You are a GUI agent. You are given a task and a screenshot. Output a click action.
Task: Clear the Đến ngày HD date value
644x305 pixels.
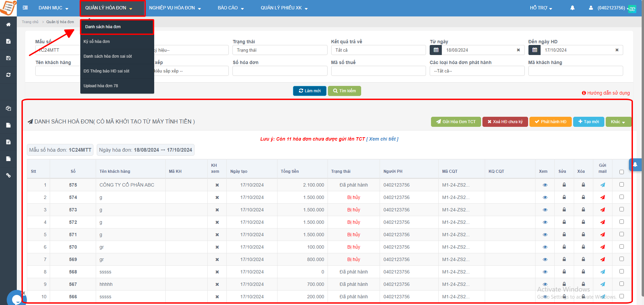[x=617, y=50]
